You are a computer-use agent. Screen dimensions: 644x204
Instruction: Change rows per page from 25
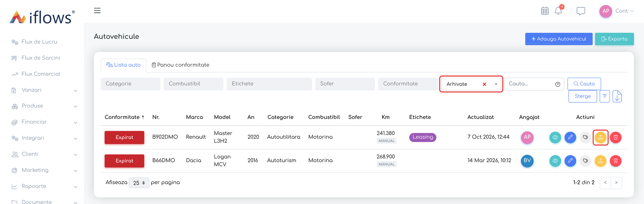pos(139,183)
